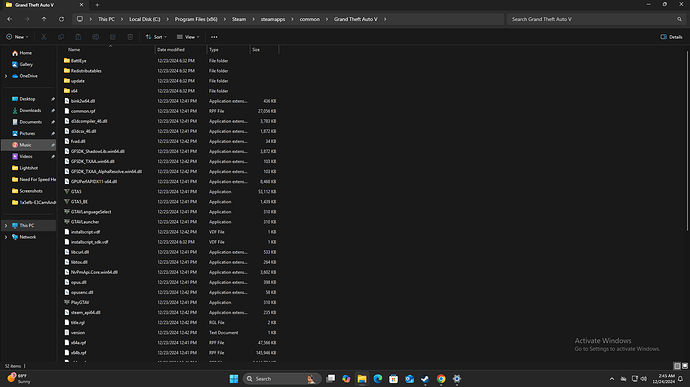The width and height of the screenshot is (690, 387).
Task: Expand the This PC tree node
Action: 6,225
